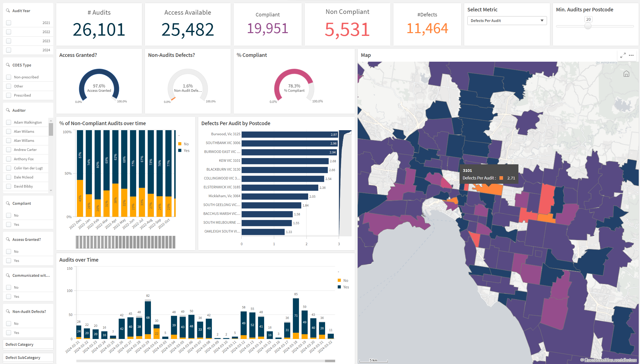Tick Communicated with Yes checkbox
The height and width of the screenshot is (364, 640).
(x=9, y=297)
